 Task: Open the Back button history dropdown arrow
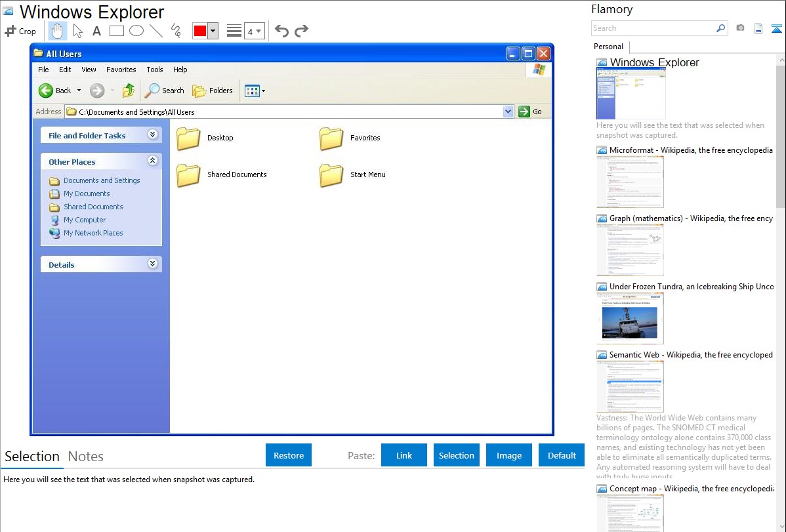(79, 91)
